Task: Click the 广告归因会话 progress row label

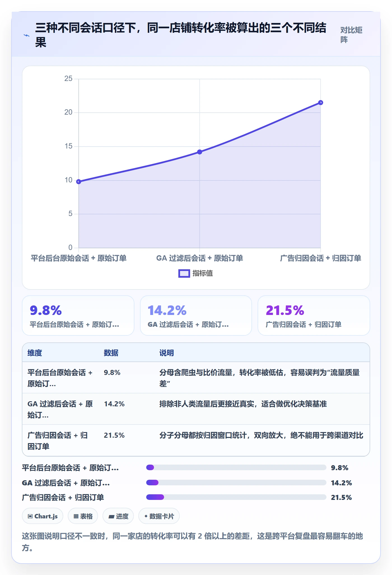Action: 63,497
